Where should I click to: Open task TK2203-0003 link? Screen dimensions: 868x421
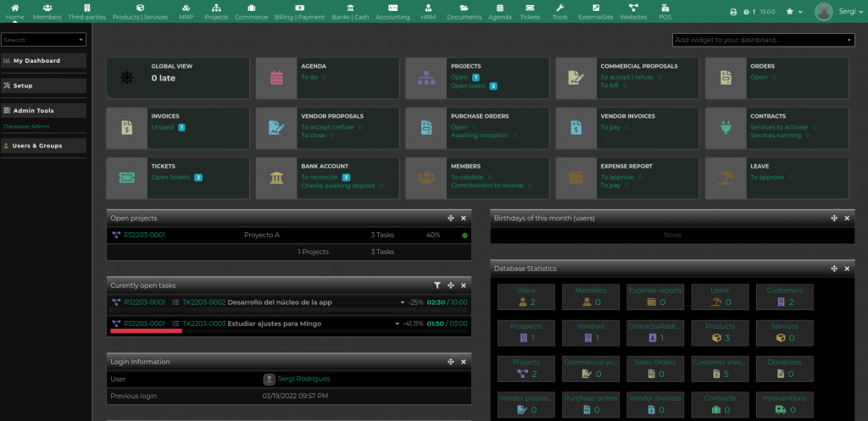(x=203, y=324)
